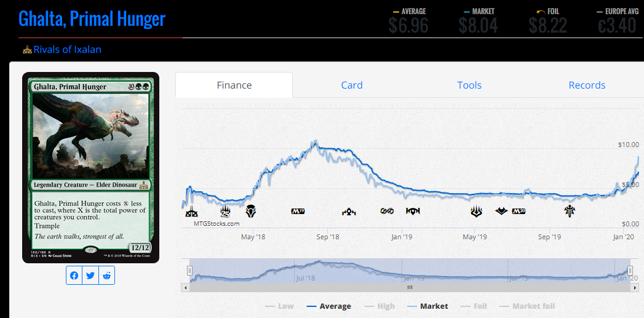Click the MTGStocks.com chart credit text

pyautogui.click(x=217, y=223)
